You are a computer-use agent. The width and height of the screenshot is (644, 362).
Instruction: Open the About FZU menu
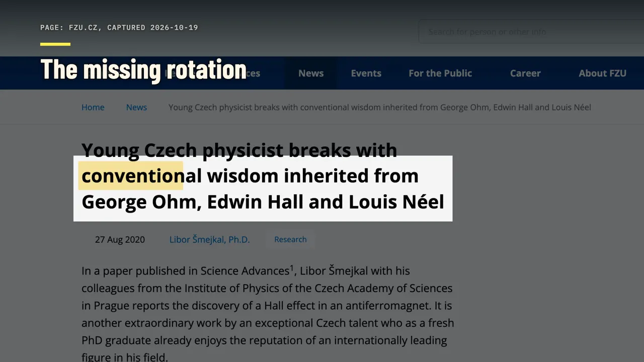coord(602,73)
